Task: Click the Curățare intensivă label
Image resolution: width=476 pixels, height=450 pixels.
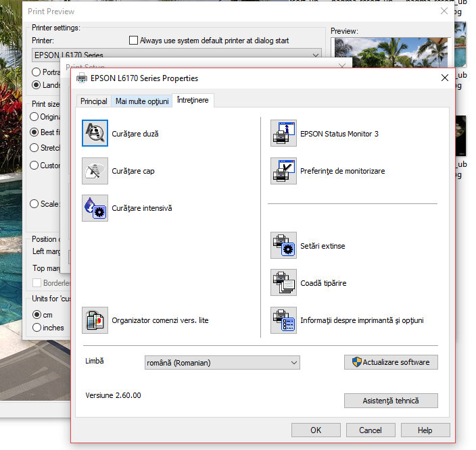Action: 142,208
